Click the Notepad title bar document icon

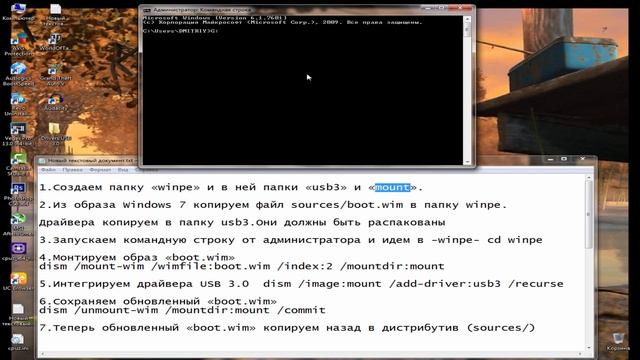[x=42, y=161]
